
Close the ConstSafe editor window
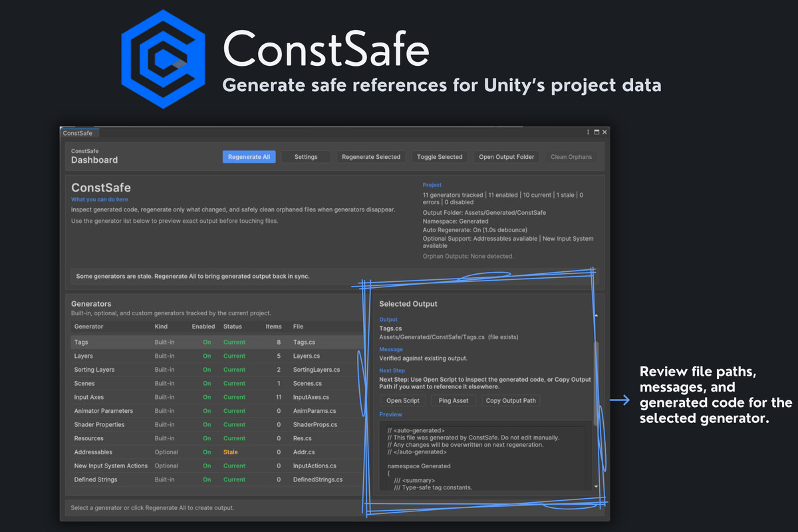[x=604, y=132]
